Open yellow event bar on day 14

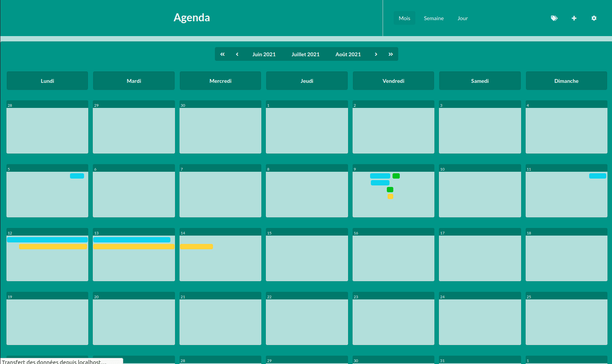point(196,247)
